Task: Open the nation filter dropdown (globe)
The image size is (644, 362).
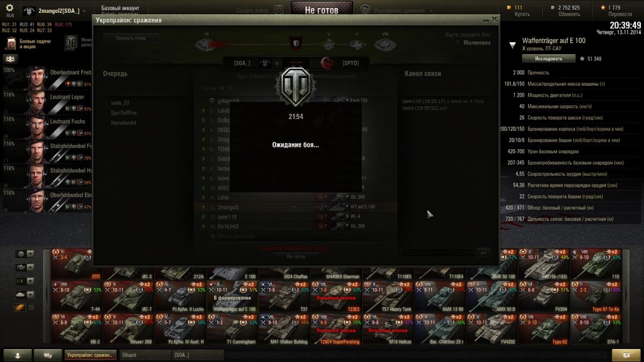Action: [x=25, y=254]
